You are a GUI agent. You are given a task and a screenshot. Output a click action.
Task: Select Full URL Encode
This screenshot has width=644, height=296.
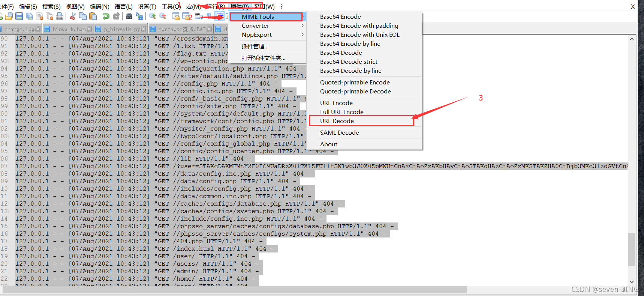click(364, 112)
